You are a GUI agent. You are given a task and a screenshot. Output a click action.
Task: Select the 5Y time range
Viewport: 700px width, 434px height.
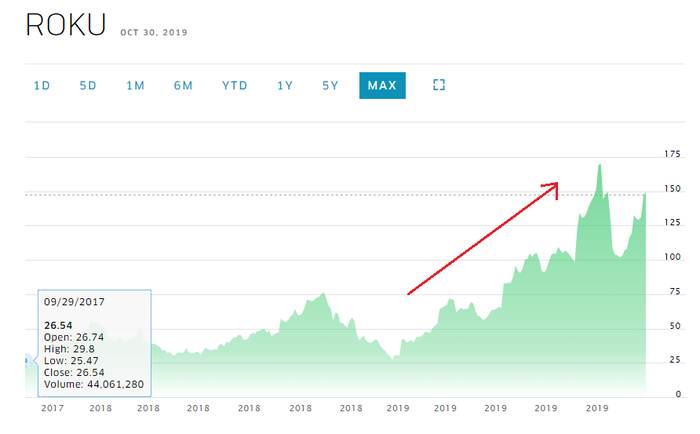(330, 85)
